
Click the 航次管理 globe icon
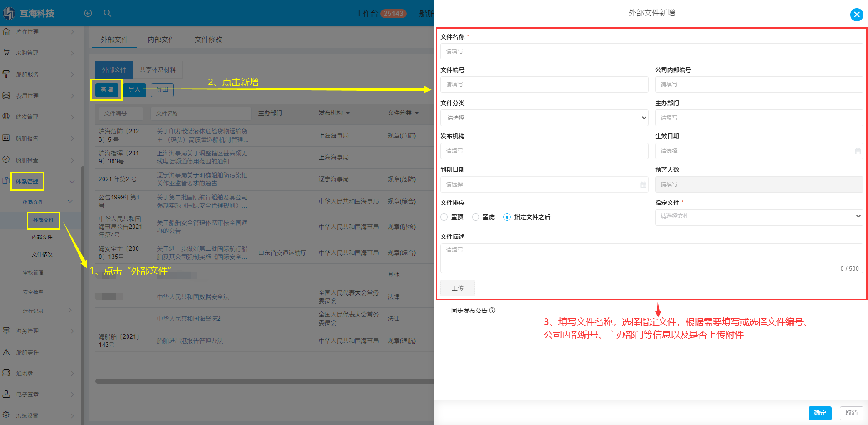point(6,116)
